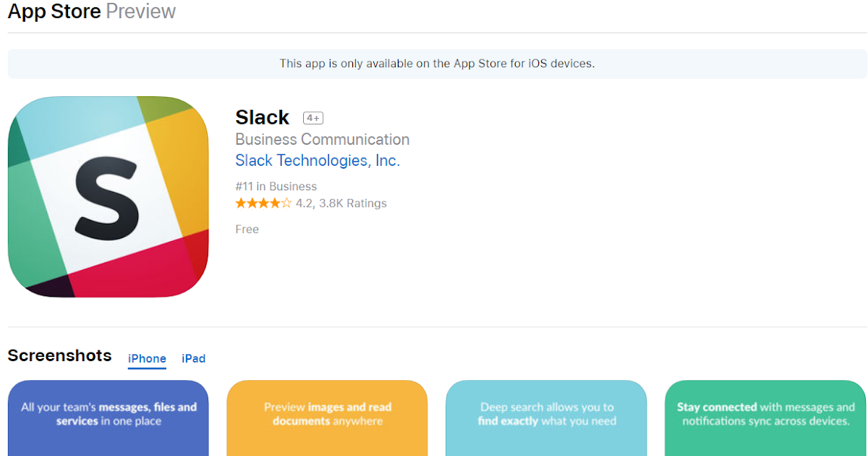
Task: Switch to the iPhone screenshots tab
Action: 147,359
